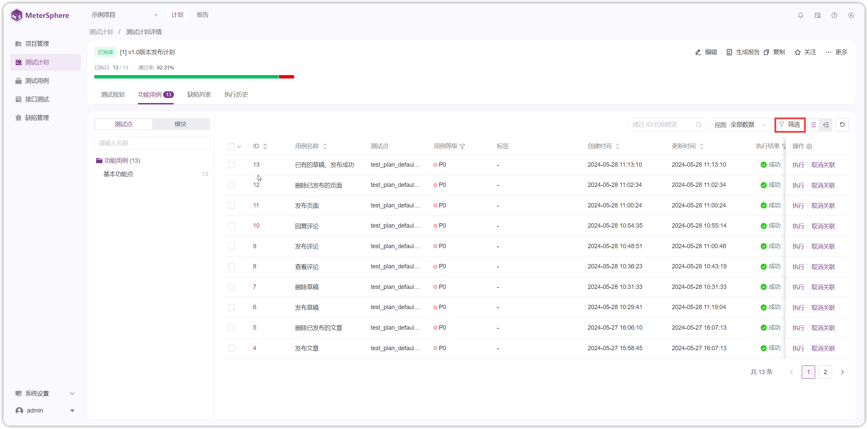Expand the 系统设置 sidebar menu
This screenshot has height=429, width=868.
[45, 393]
